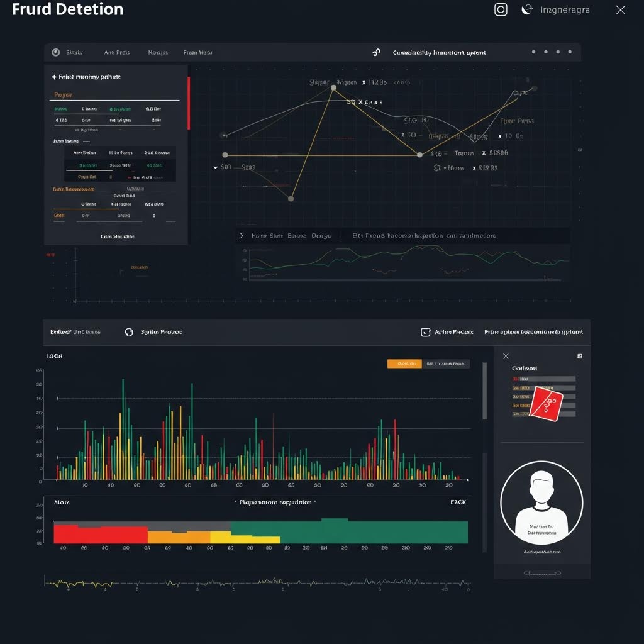Click the user avatar profile picture
644x644 pixels.
tap(541, 503)
